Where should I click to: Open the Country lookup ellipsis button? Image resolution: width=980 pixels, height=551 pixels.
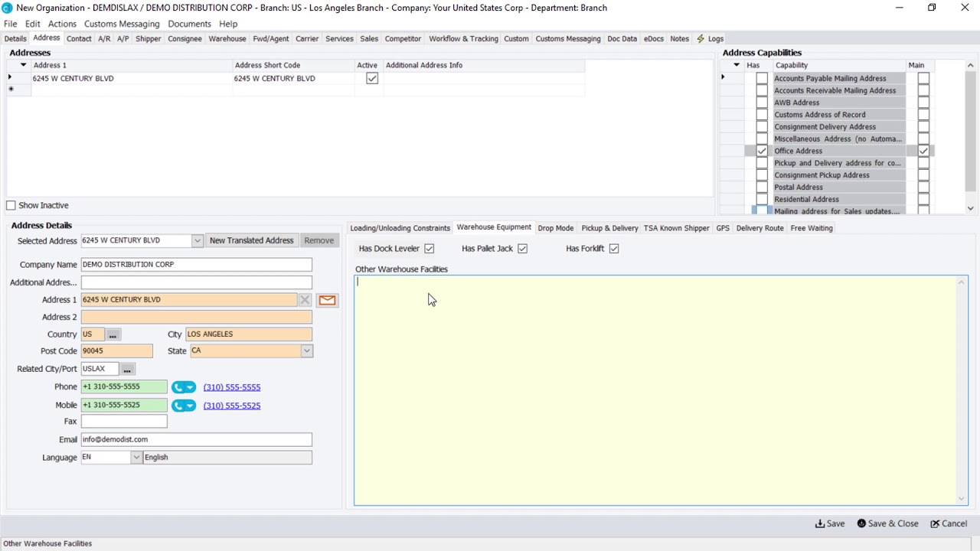click(x=113, y=334)
